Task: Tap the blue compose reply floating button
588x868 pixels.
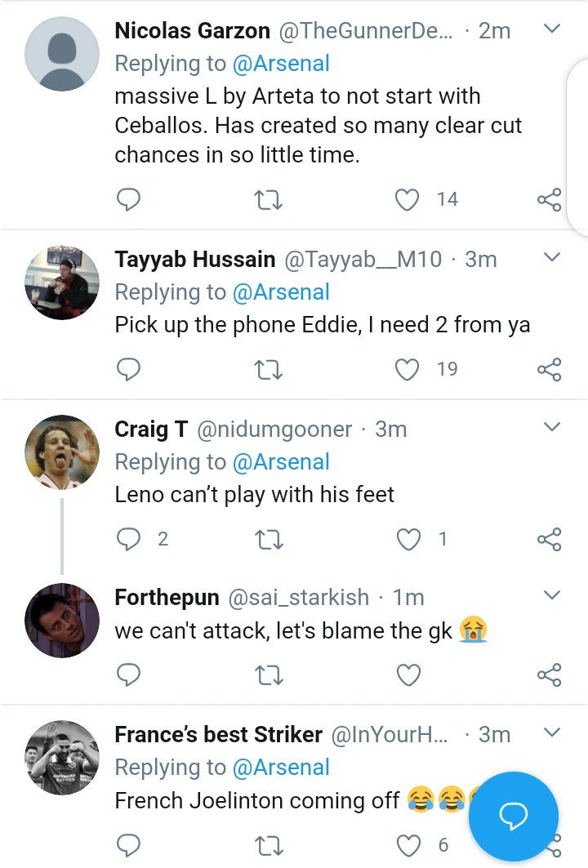Action: pyautogui.click(x=514, y=817)
